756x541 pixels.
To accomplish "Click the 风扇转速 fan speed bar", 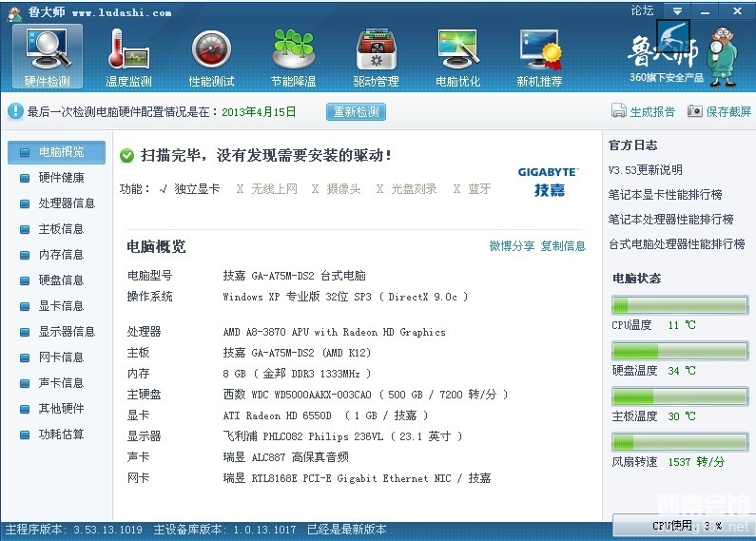I will (680, 442).
